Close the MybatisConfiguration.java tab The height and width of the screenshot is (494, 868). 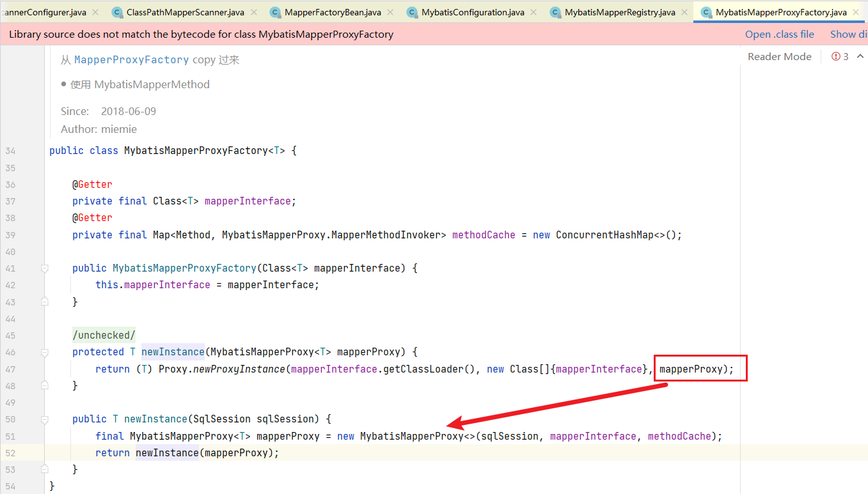pos(535,12)
